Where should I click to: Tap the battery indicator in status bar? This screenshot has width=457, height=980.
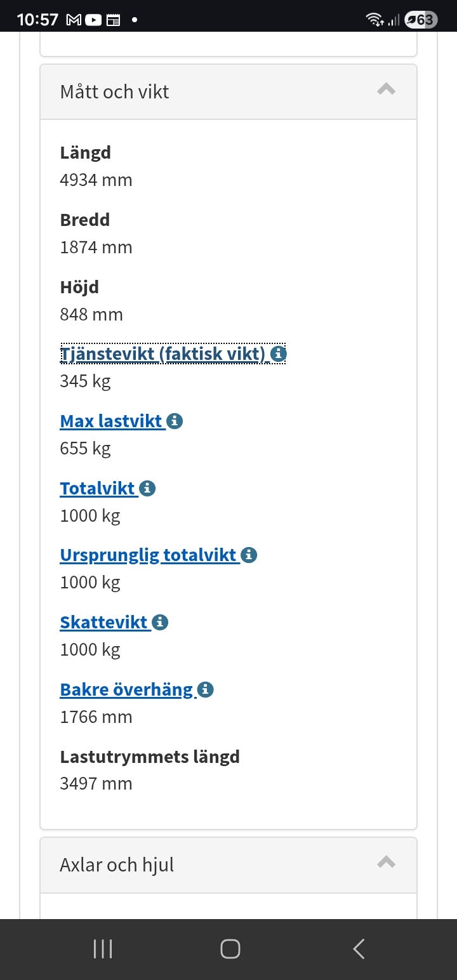pos(421,20)
